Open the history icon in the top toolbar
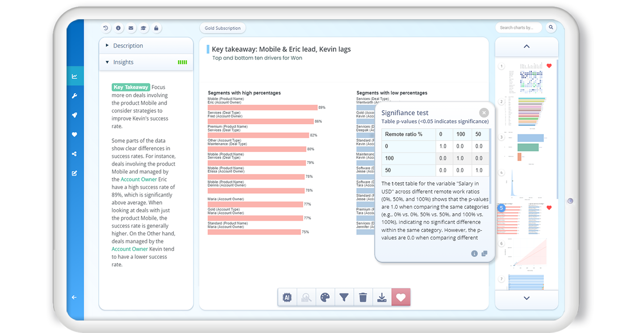 click(106, 28)
